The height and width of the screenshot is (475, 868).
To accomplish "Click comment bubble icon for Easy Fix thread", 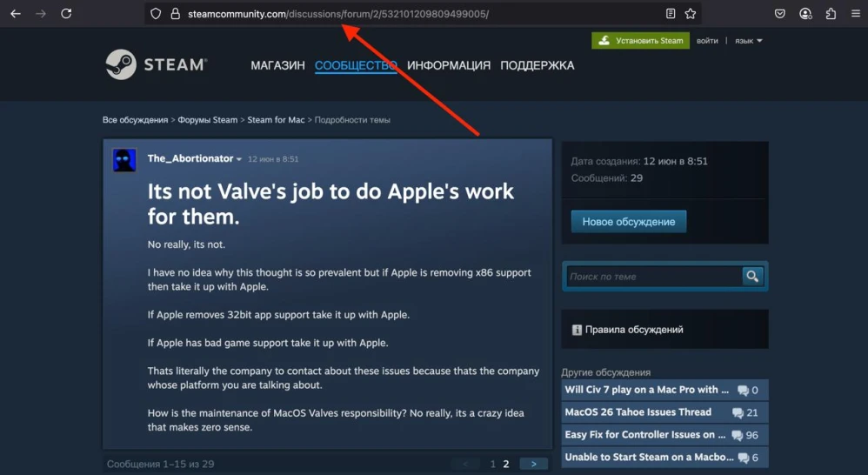I will pos(737,436).
